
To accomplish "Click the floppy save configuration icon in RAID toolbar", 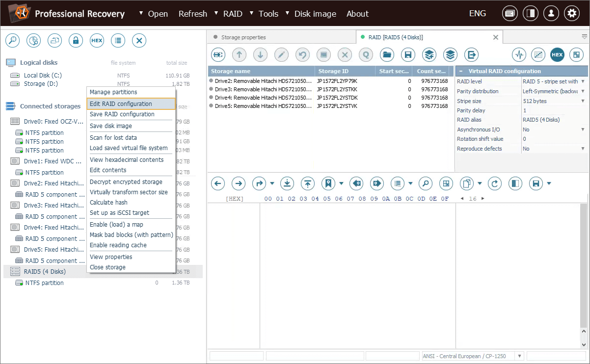I will click(408, 54).
